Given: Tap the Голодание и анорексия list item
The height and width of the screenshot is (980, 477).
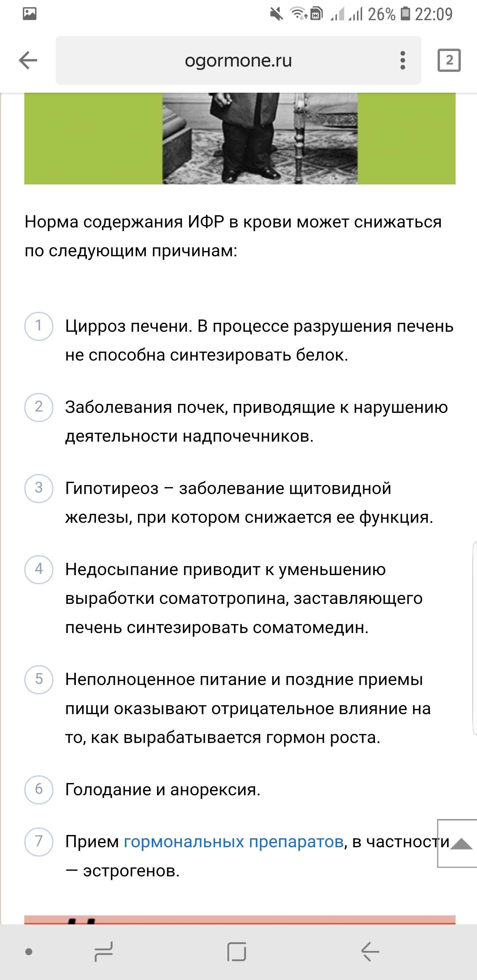Looking at the screenshot, I should click(163, 789).
